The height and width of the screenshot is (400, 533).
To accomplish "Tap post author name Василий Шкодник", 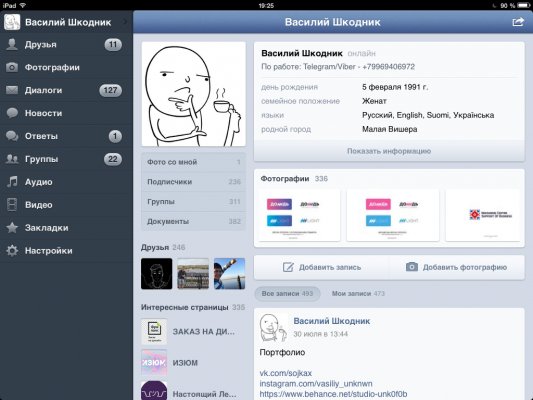I will pos(331,321).
